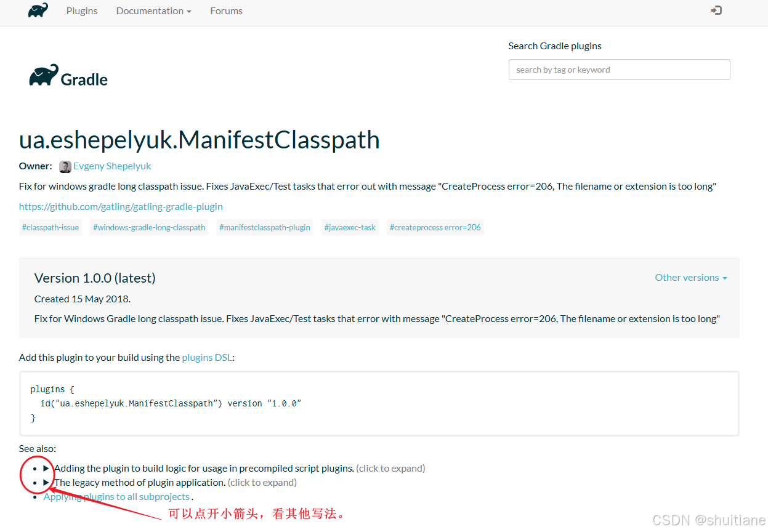This screenshot has height=532, width=768.
Task: Click the sign-in icon at top right
Action: (716, 10)
